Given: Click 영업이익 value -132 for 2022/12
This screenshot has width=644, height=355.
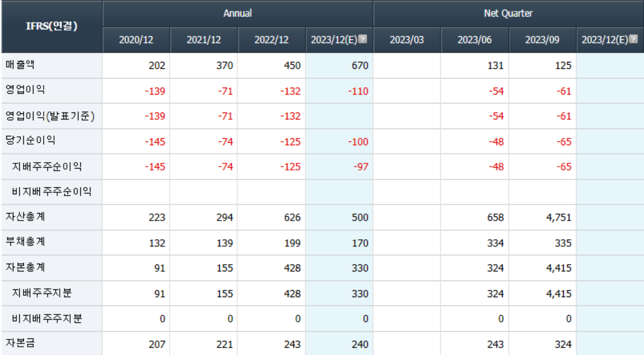Looking at the screenshot, I should tap(291, 91).
